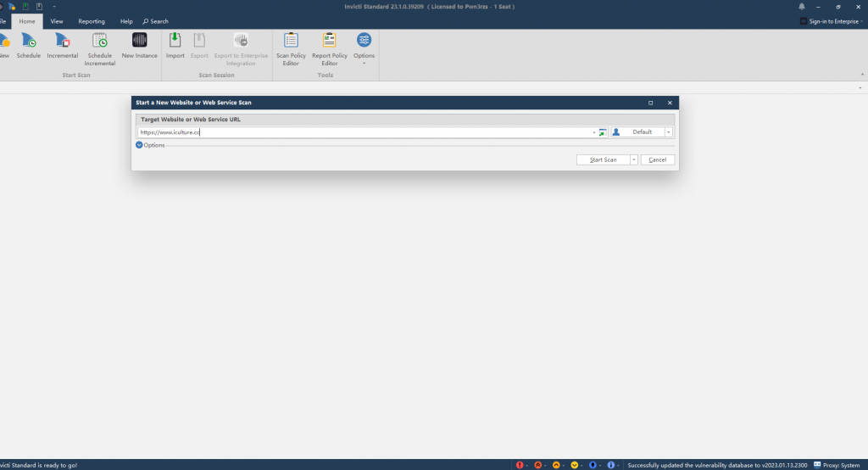
Task: Select the Home ribbon tab
Action: [x=26, y=21]
